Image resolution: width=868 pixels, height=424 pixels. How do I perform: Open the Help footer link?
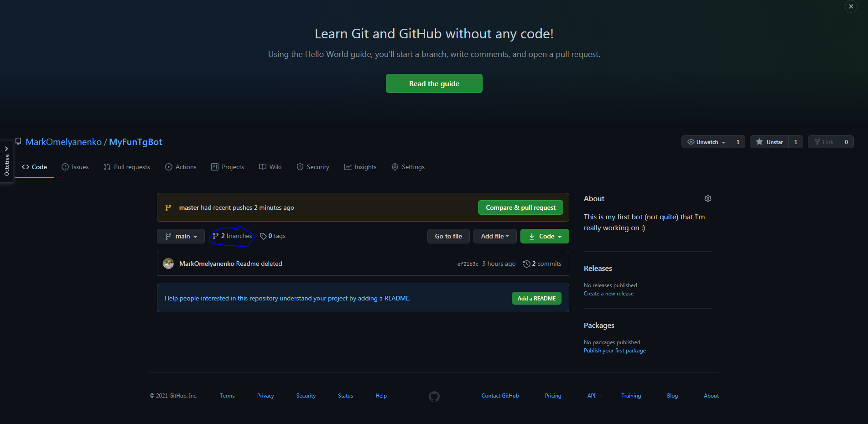click(x=381, y=396)
